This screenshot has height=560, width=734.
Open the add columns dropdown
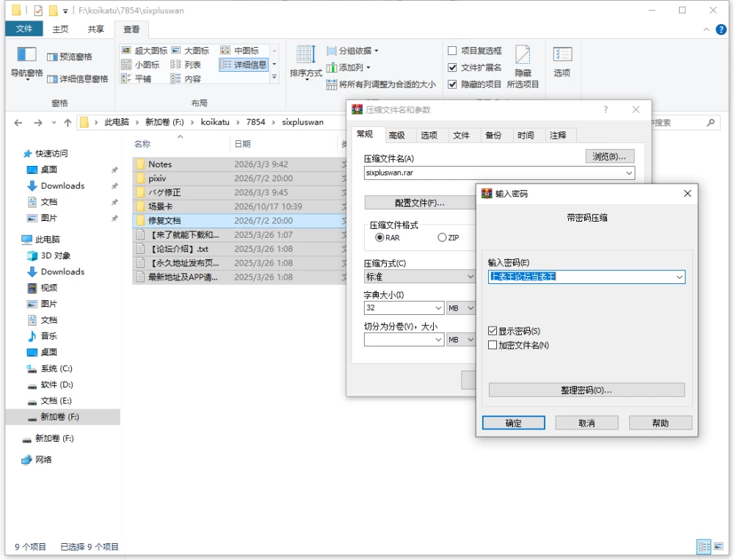[x=348, y=68]
